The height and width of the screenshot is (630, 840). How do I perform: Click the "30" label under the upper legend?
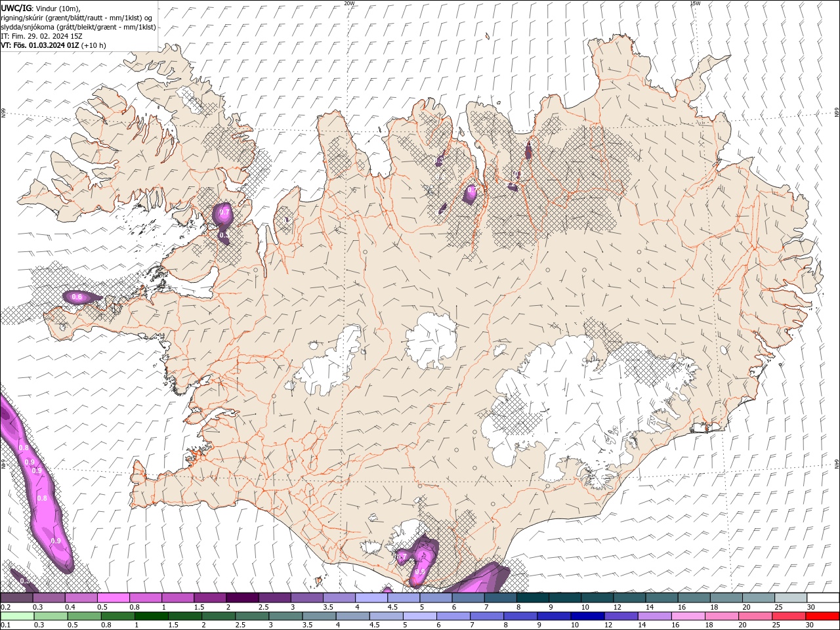[811, 607]
